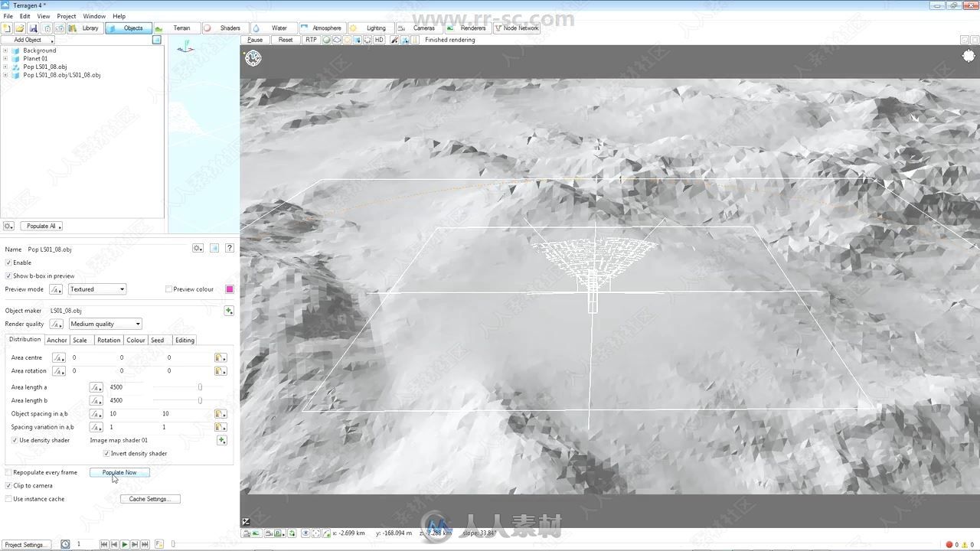Image resolution: width=980 pixels, height=551 pixels.
Task: Expand the Pop LS01_08.obj tree node
Action: tap(5, 67)
